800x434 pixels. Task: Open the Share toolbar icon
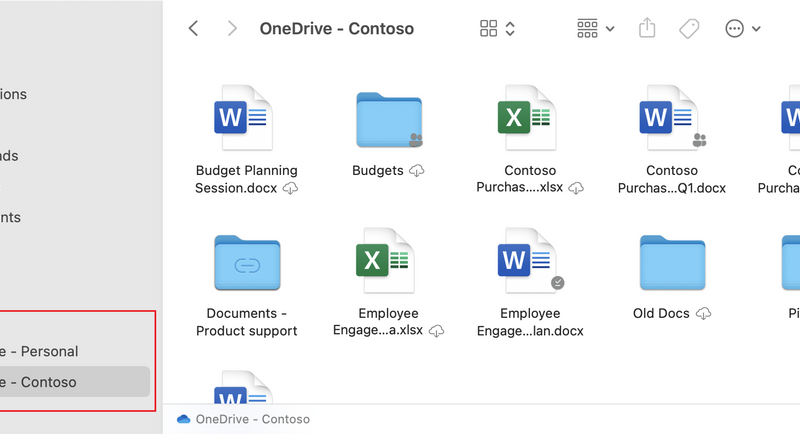pyautogui.click(x=647, y=29)
